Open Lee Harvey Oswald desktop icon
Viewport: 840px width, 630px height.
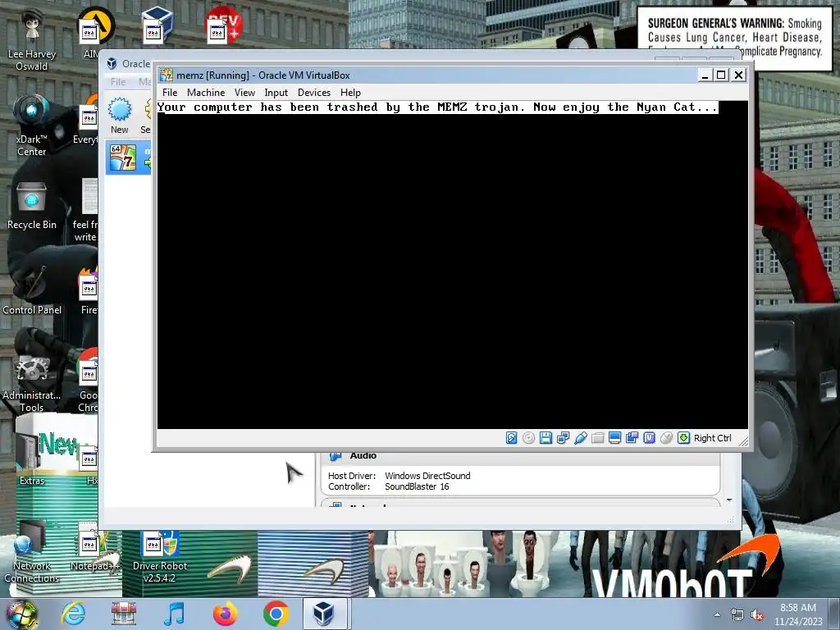[32, 39]
